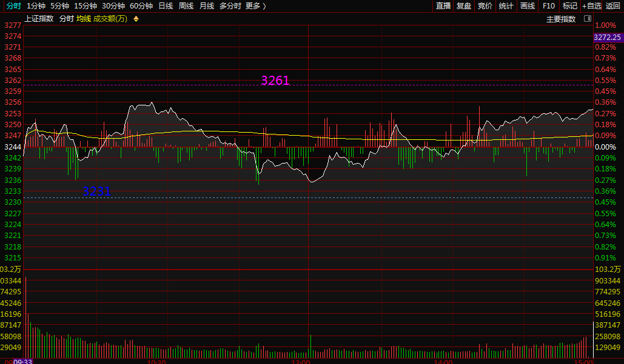Toggle the 均线 average line indicator
Screen dimensions: 624x364
point(84,19)
